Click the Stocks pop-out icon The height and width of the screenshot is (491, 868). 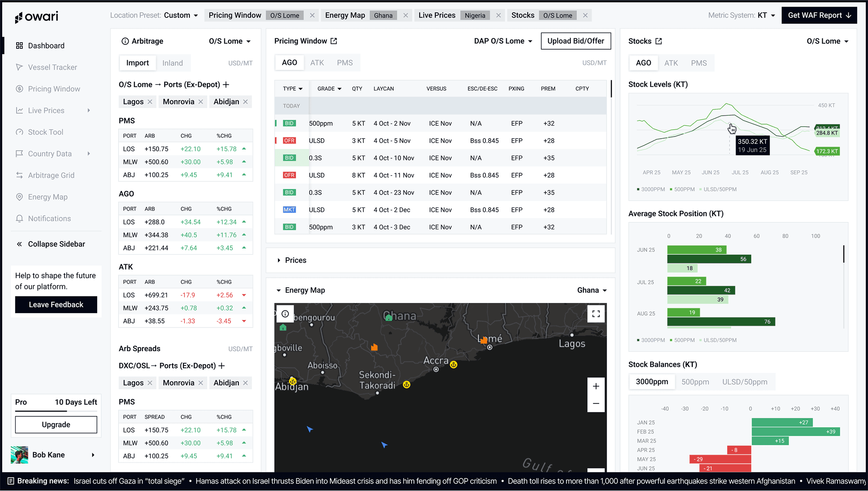pyautogui.click(x=658, y=41)
